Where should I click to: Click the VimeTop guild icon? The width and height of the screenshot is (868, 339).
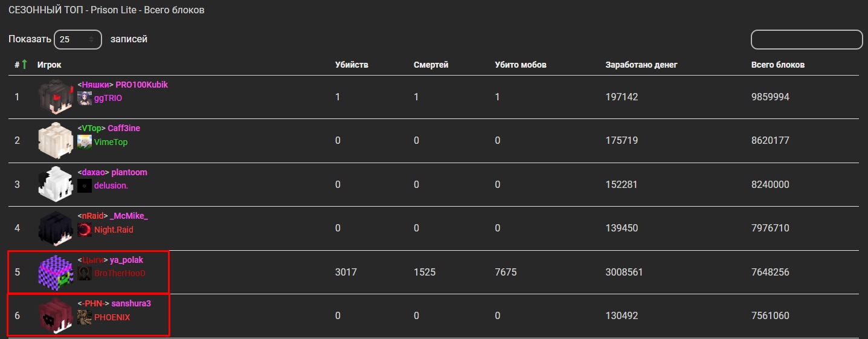[x=85, y=142]
